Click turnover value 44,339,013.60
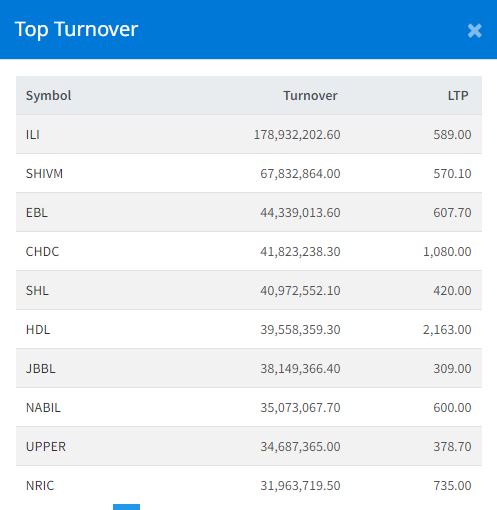Viewport: 497px width, 510px height. [x=300, y=213]
